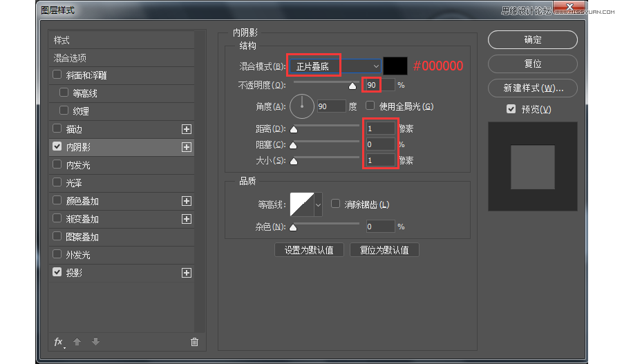Screen dimensions: 622x364
Task: Enable 外发光 checkbox
Action: coord(57,253)
